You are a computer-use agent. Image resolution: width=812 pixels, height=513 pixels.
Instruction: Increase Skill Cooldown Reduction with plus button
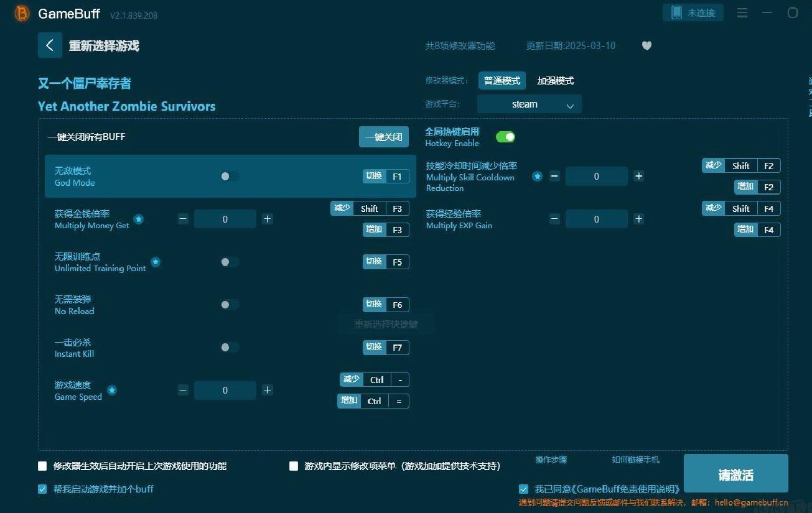(x=638, y=176)
